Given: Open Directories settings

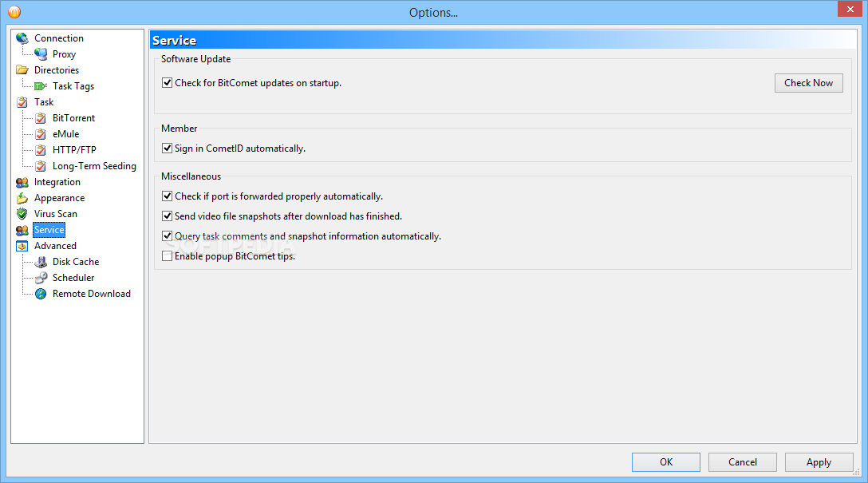Looking at the screenshot, I should (x=57, y=70).
